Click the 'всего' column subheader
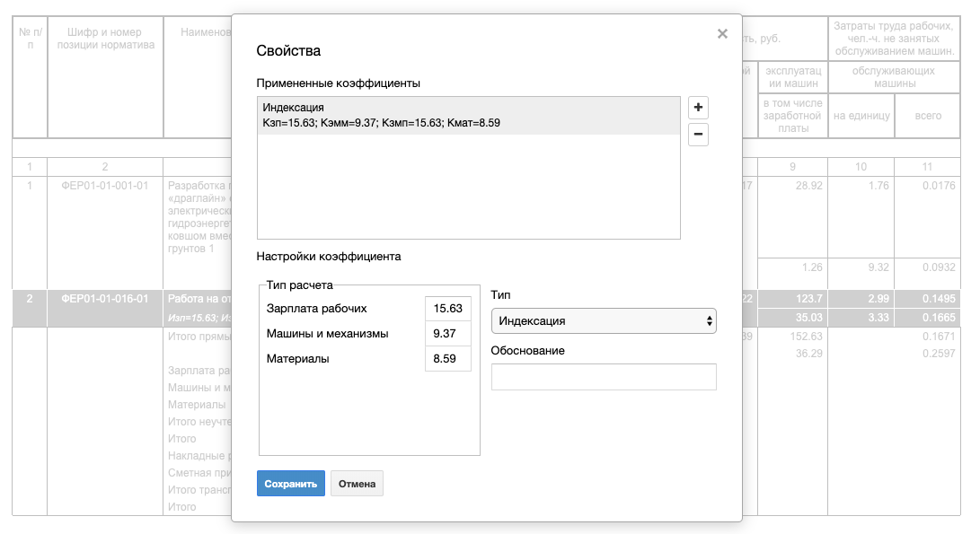The width and height of the screenshot is (980, 534). (928, 116)
